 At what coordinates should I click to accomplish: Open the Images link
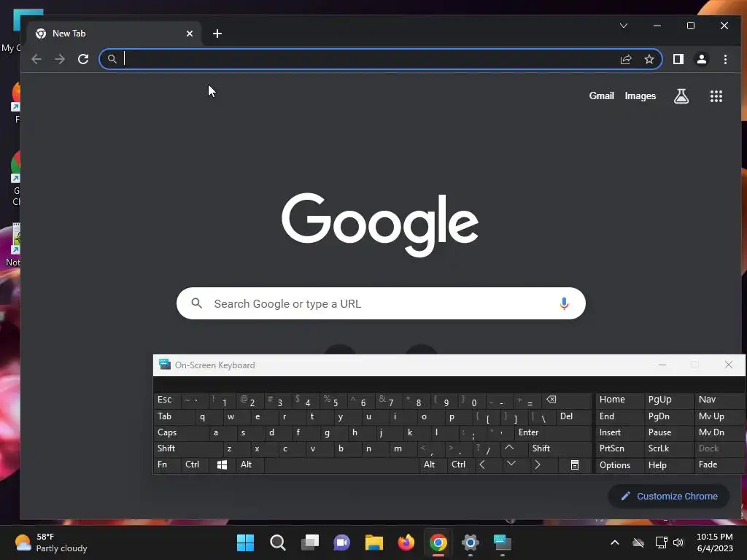click(640, 96)
